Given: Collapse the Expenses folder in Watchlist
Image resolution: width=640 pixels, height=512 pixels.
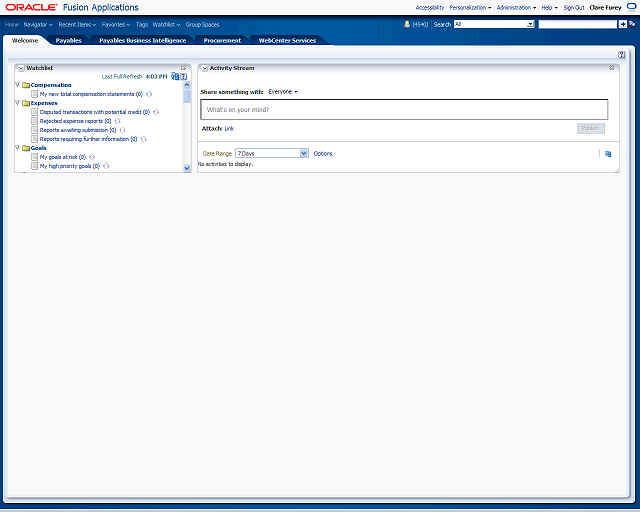Looking at the screenshot, I should pos(18,103).
